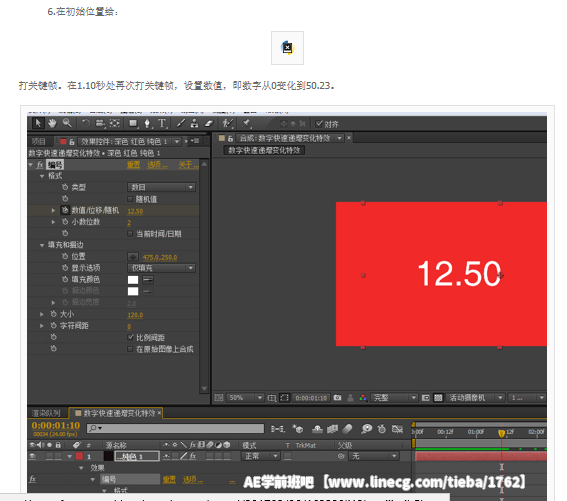The width and height of the screenshot is (567, 501).
Task: Open the 完整 resolution dropdown
Action: click(394, 398)
